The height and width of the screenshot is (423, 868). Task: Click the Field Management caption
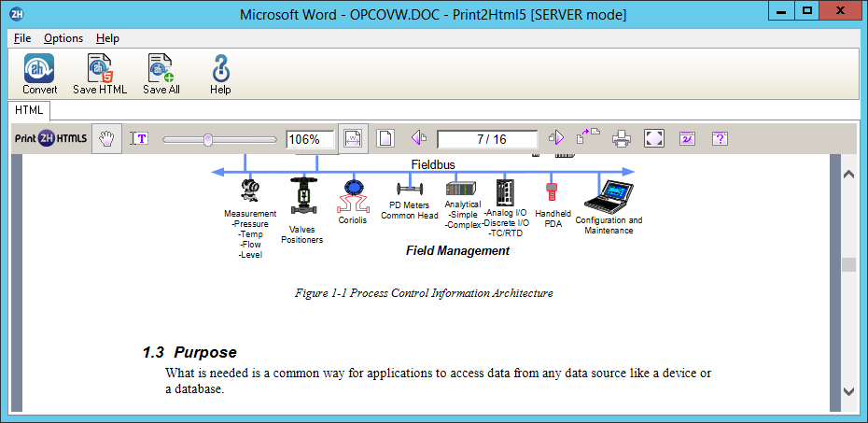click(x=458, y=251)
